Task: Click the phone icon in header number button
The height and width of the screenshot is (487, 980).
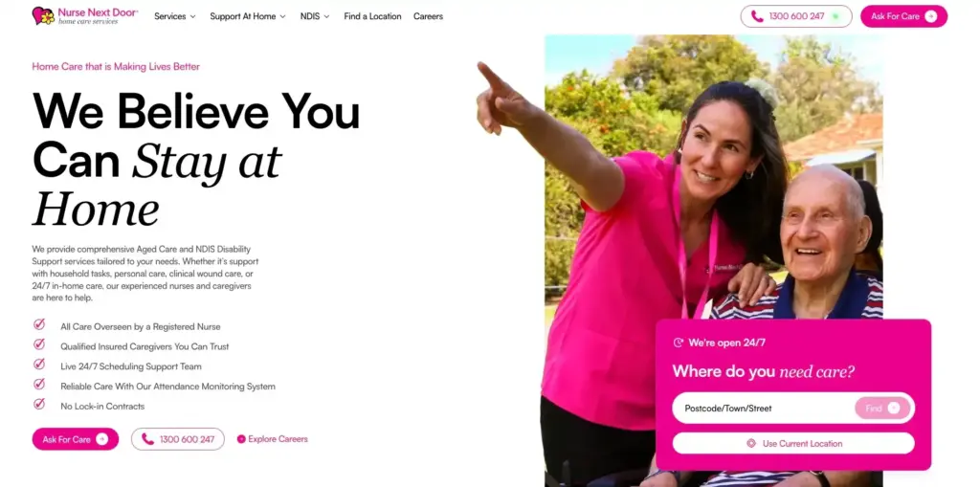Action: click(757, 16)
